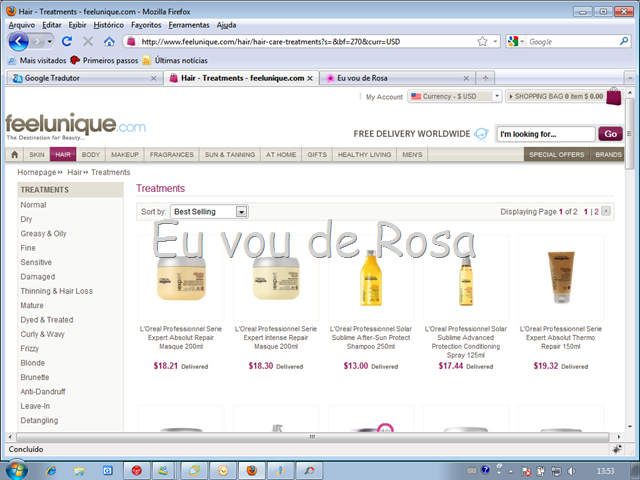The image size is (640, 480).
Task: Switch to the Google Tradutor tab
Action: click(x=83, y=78)
